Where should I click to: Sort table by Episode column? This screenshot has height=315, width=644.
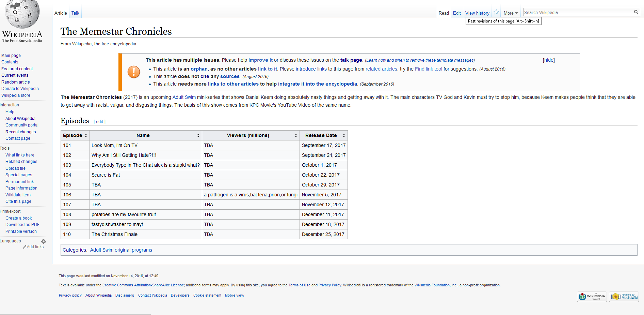(x=75, y=135)
